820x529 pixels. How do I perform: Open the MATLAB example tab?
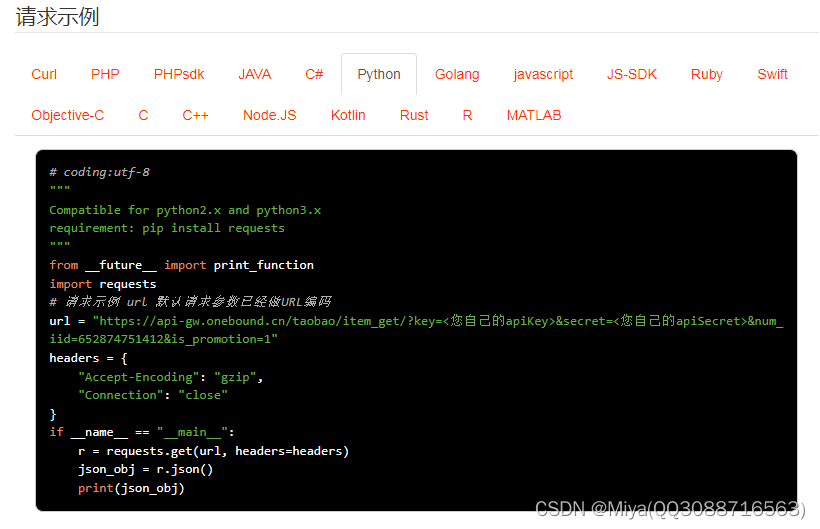[x=533, y=115]
